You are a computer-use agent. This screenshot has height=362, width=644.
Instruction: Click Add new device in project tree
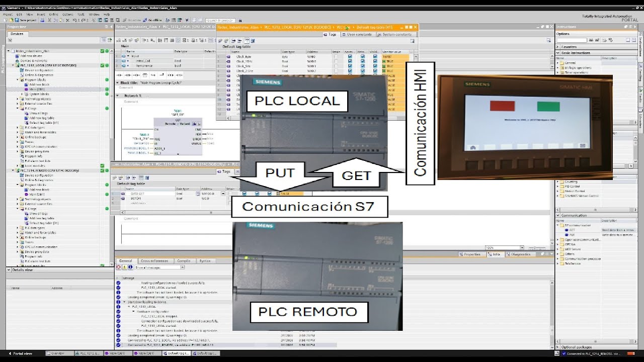point(31,56)
